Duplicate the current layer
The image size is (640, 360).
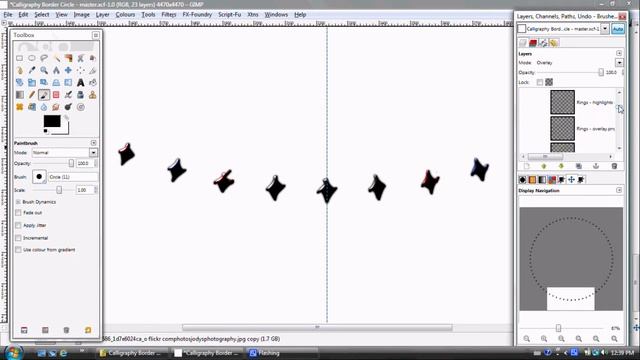point(578,166)
